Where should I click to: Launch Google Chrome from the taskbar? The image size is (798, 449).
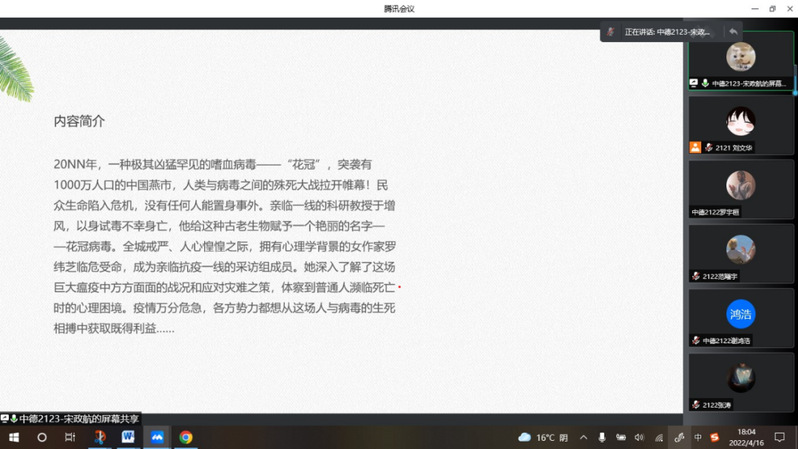pyautogui.click(x=186, y=437)
